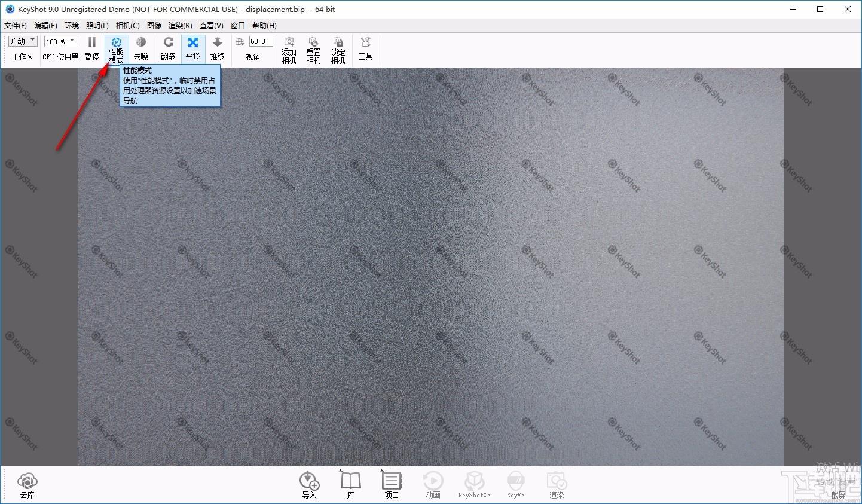Select the 平移 pan camera tool
This screenshot has width=862, height=504.
click(193, 49)
